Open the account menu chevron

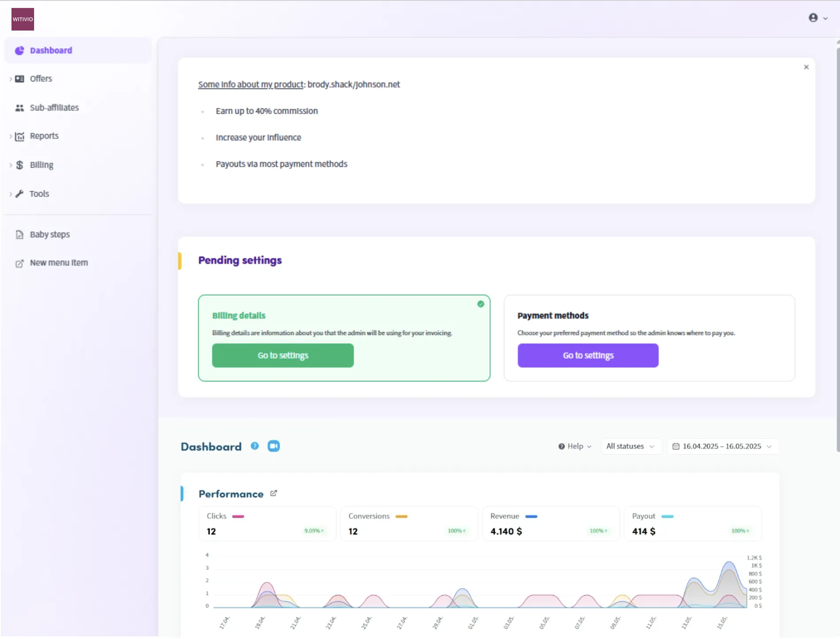[825, 19]
